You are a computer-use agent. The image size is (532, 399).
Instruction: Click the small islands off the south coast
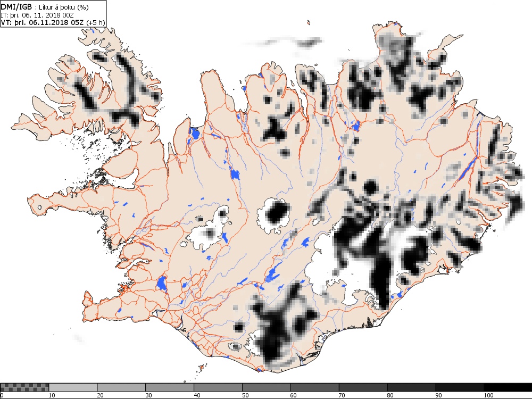click(x=201, y=369)
